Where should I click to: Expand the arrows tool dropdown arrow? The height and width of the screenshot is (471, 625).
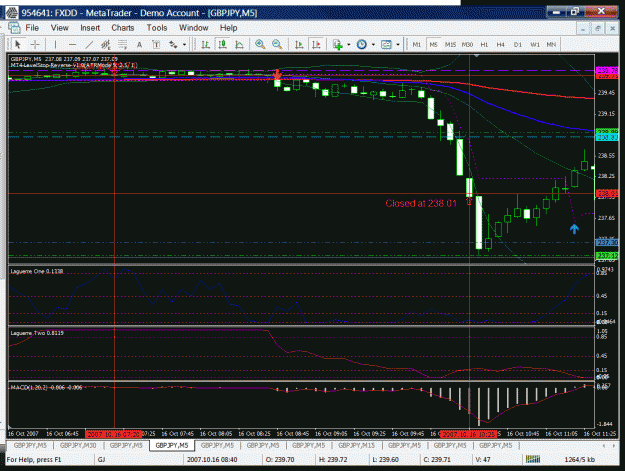(184, 45)
